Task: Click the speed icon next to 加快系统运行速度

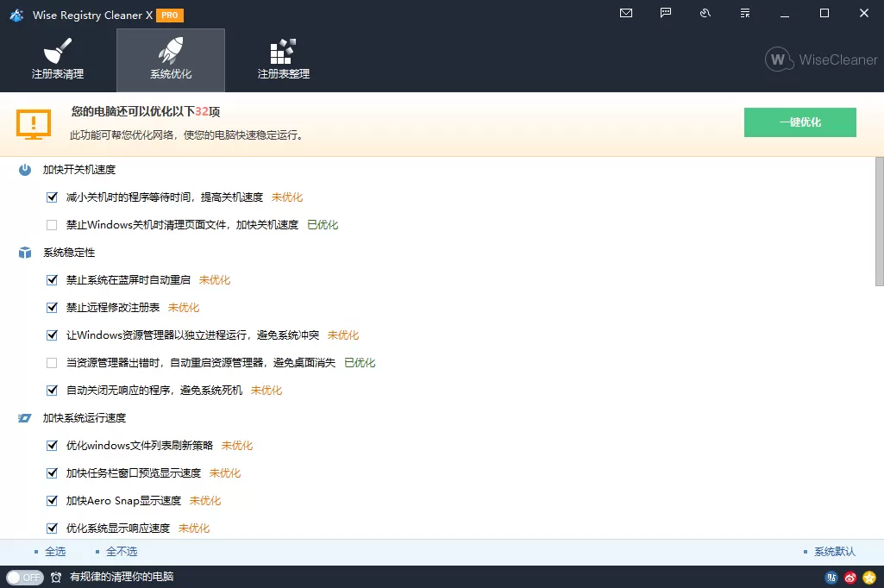Action: click(x=22, y=417)
